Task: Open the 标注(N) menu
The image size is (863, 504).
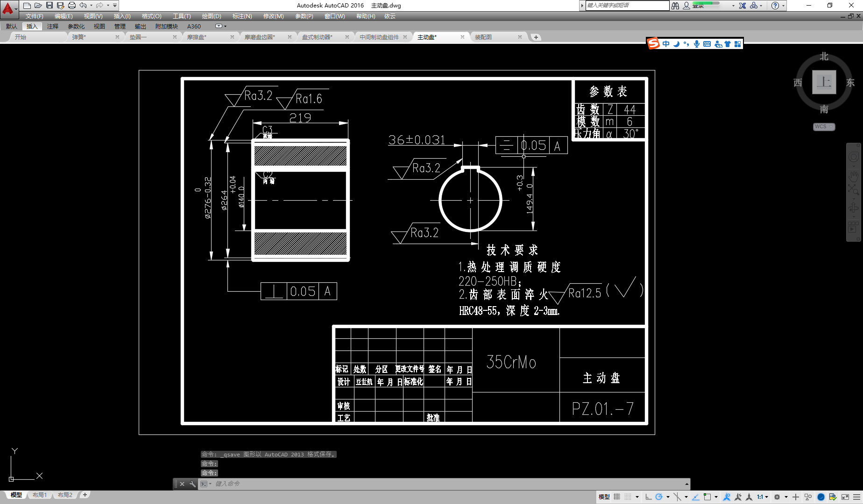Action: click(x=242, y=16)
